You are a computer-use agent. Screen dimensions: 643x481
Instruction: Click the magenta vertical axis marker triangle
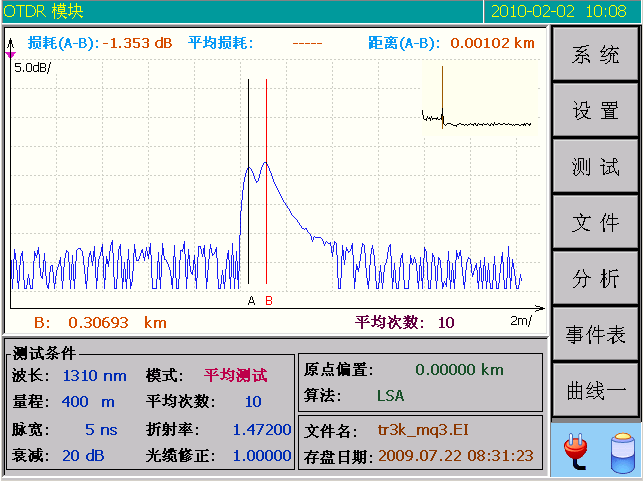click(11, 55)
